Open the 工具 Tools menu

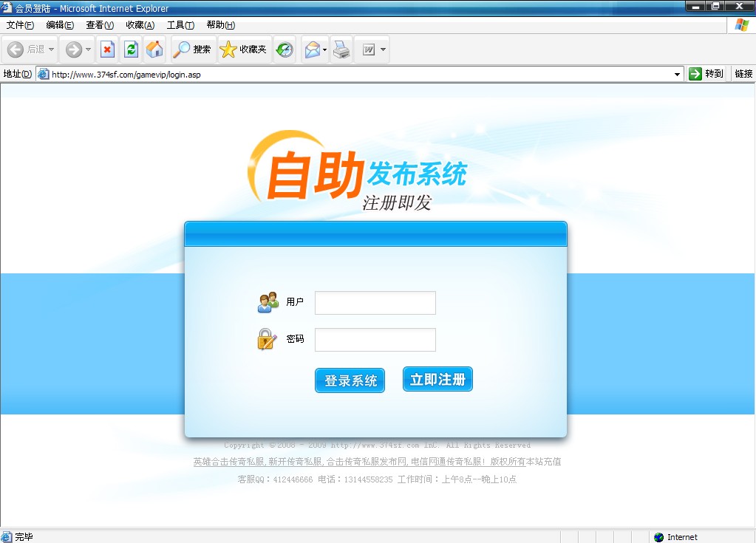(x=179, y=24)
